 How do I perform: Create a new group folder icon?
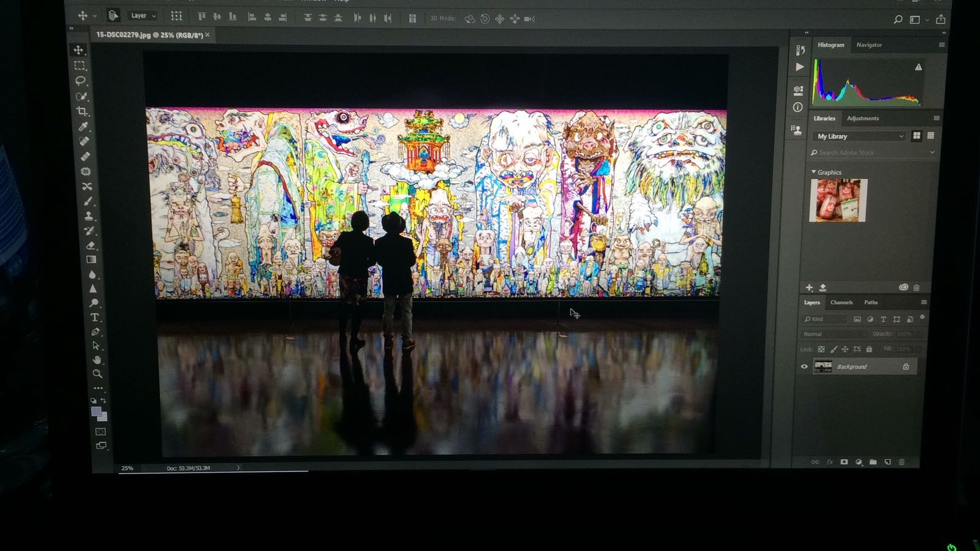point(873,462)
